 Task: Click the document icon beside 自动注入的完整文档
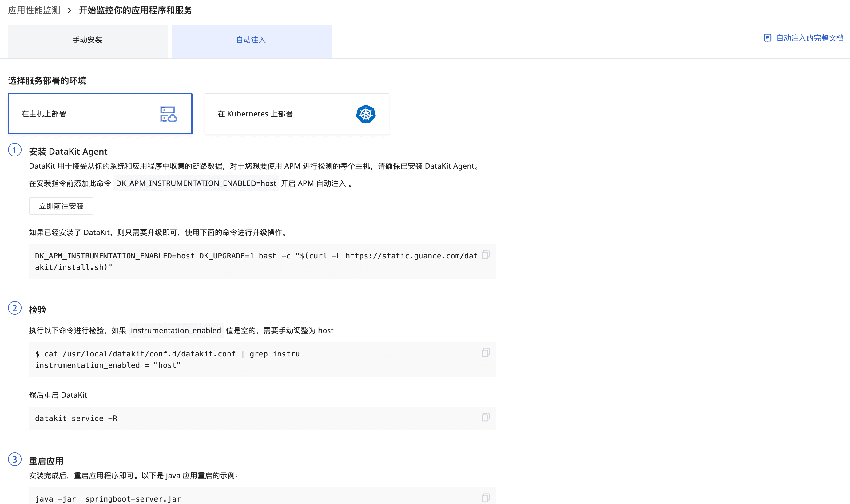pos(767,38)
